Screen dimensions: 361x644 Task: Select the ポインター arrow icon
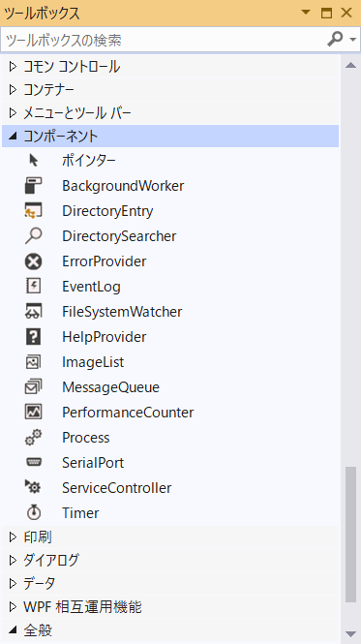[34, 160]
